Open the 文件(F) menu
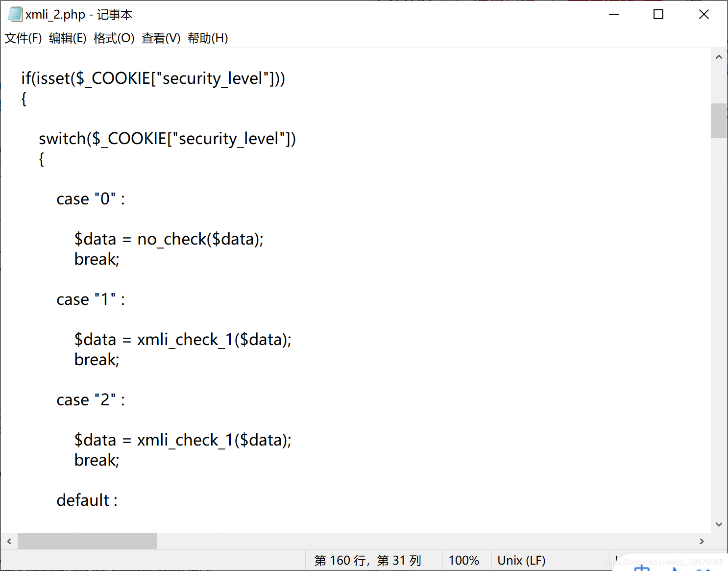The height and width of the screenshot is (571, 728). [x=23, y=38]
